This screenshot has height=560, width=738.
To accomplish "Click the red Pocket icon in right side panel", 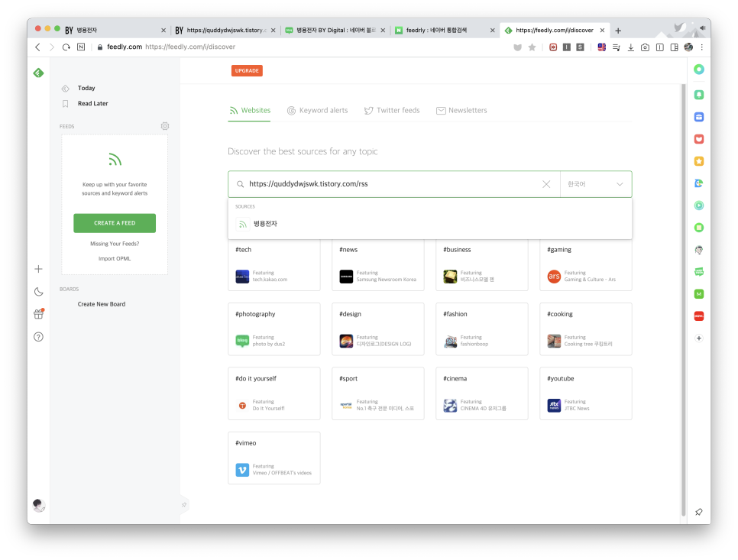I will point(699,139).
